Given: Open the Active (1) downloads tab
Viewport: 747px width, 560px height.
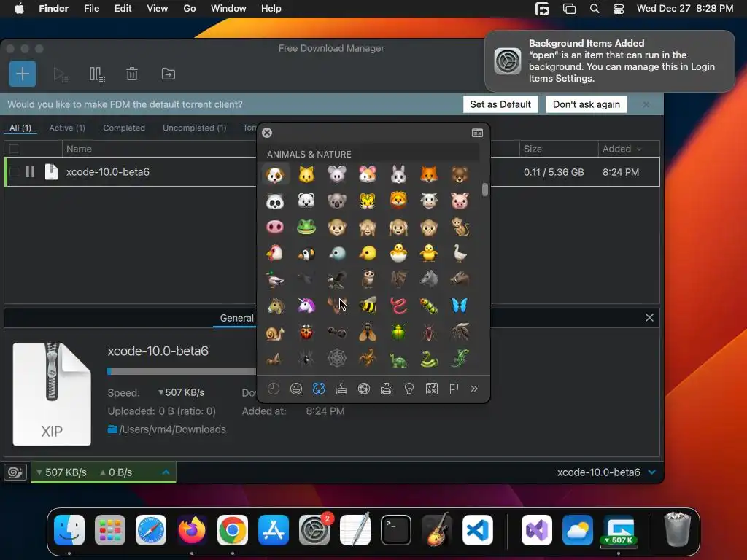Looking at the screenshot, I should [67, 128].
